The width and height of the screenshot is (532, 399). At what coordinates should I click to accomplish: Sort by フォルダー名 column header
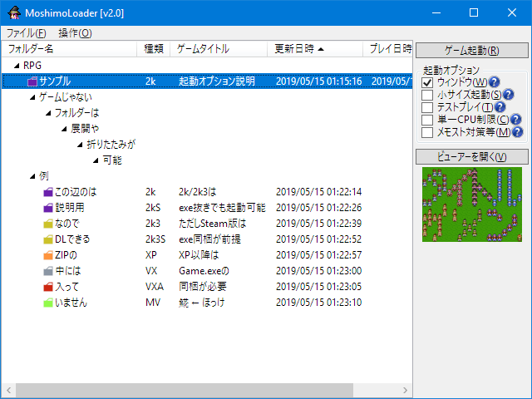(x=69, y=49)
